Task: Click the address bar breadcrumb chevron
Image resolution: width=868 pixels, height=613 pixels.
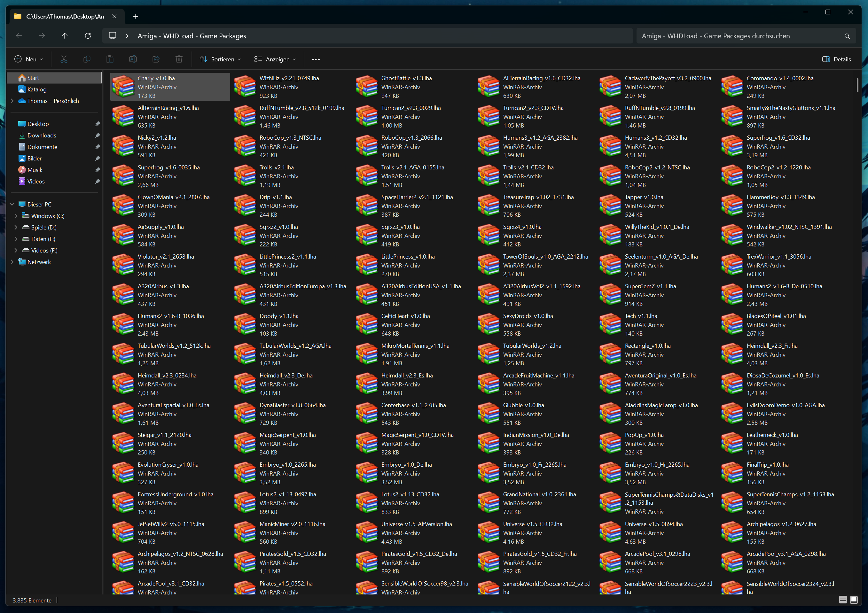Action: 127,36
